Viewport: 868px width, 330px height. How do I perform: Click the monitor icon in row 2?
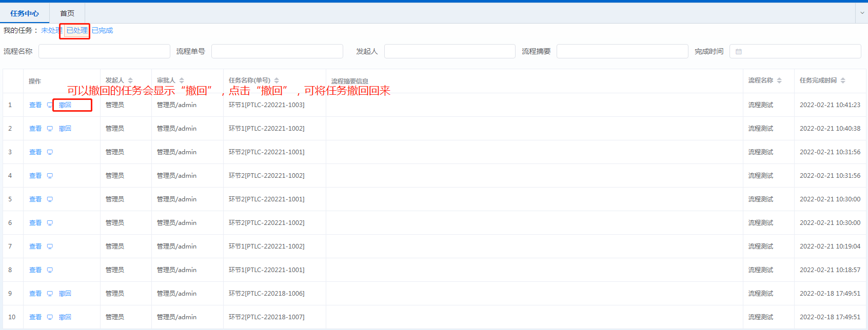pos(50,129)
